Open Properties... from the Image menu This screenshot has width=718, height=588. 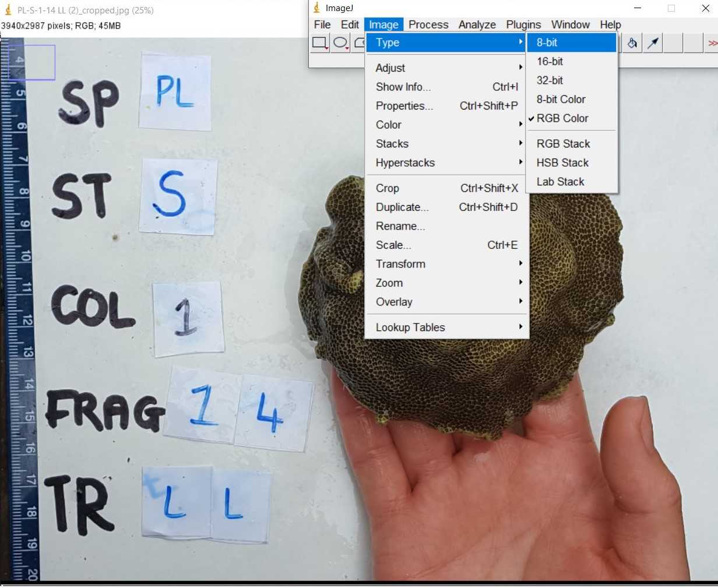click(x=446, y=105)
